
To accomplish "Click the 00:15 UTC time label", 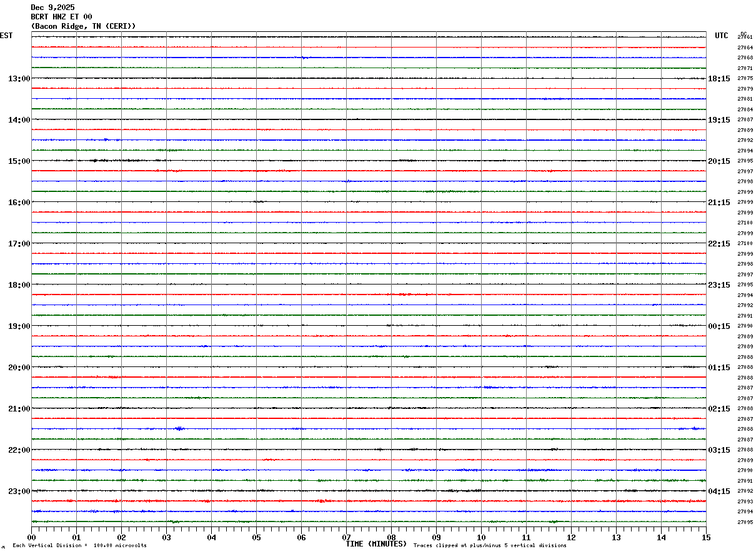I will [x=719, y=326].
